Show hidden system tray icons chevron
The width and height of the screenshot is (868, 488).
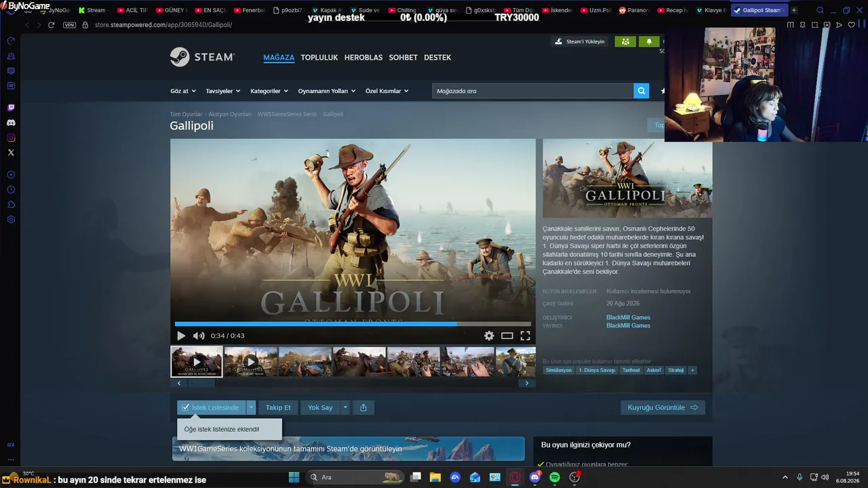[x=785, y=477]
